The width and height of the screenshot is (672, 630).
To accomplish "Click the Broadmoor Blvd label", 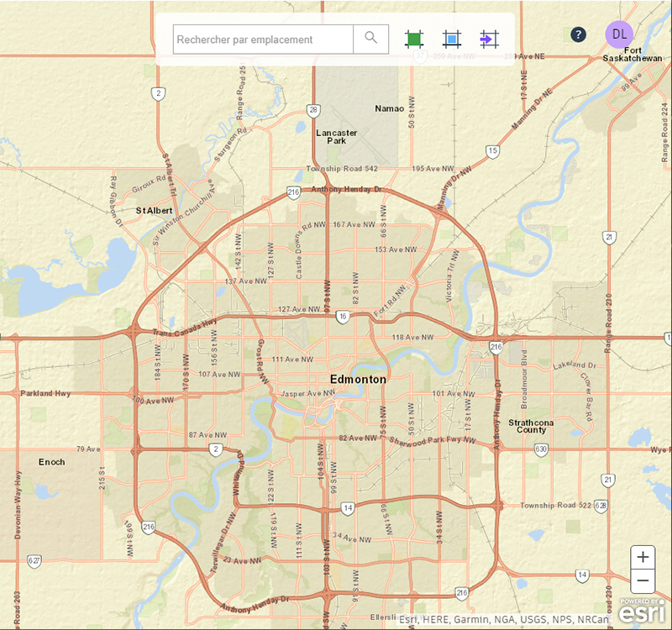I will (x=523, y=380).
